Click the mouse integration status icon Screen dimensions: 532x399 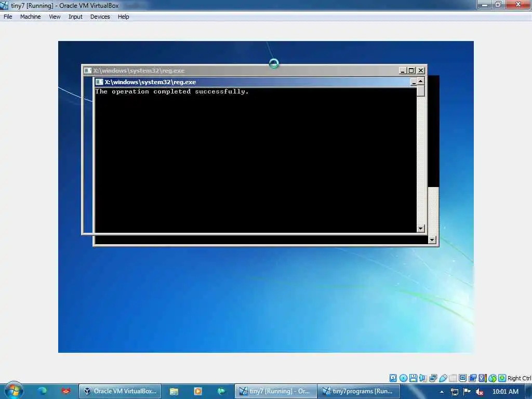tap(493, 378)
